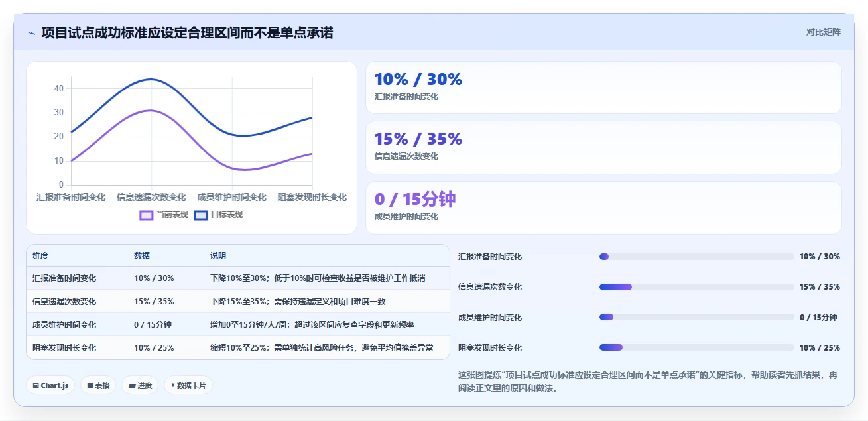Viewport: 868px width, 421px height.
Task: Click the 汇报准备时间变化 progress bar
Action: [x=696, y=257]
